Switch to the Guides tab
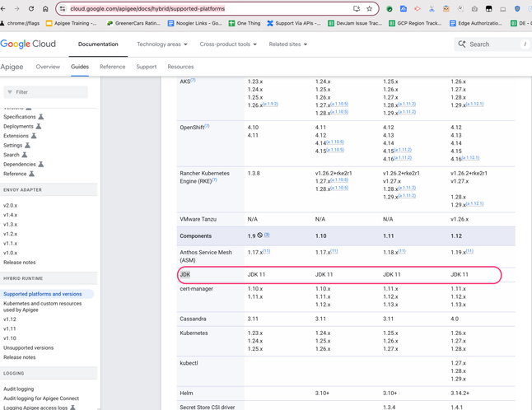The image size is (532, 410). (x=80, y=67)
